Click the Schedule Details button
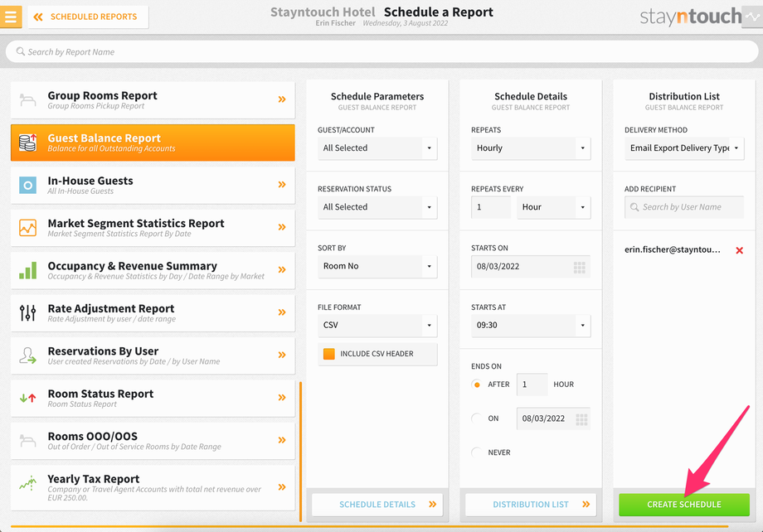The height and width of the screenshot is (532, 763). click(x=377, y=505)
